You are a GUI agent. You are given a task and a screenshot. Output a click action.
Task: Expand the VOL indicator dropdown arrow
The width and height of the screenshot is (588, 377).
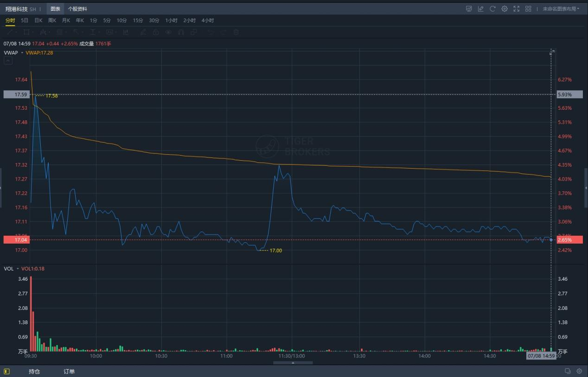18,269
